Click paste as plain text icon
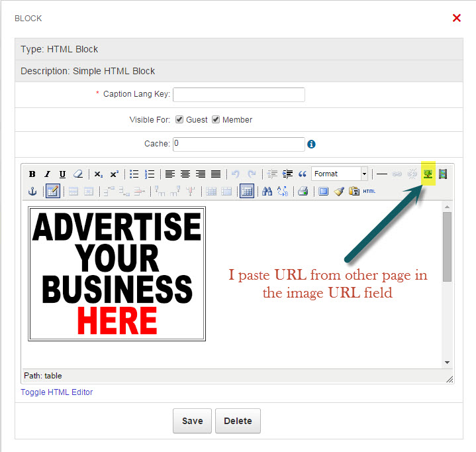 tap(354, 191)
